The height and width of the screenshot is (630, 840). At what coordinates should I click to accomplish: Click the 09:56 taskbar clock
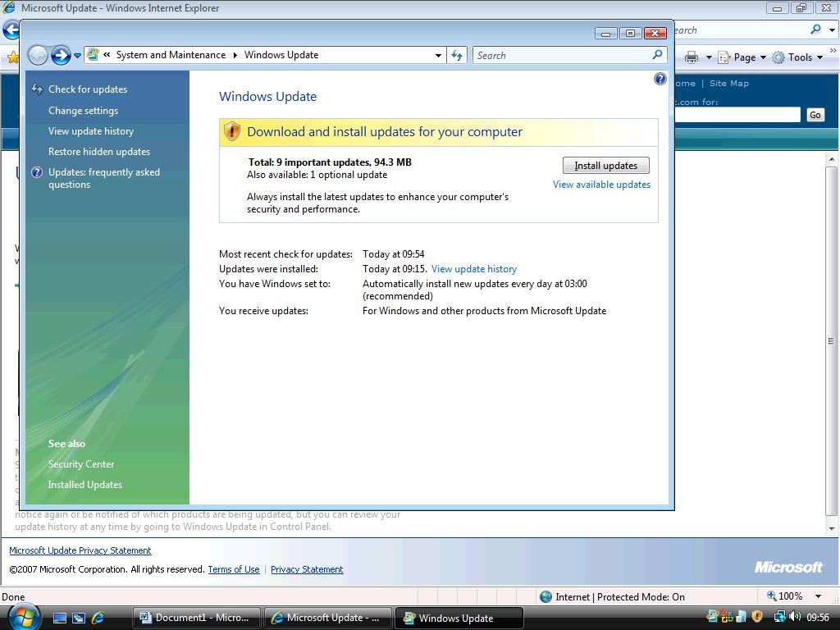point(818,618)
